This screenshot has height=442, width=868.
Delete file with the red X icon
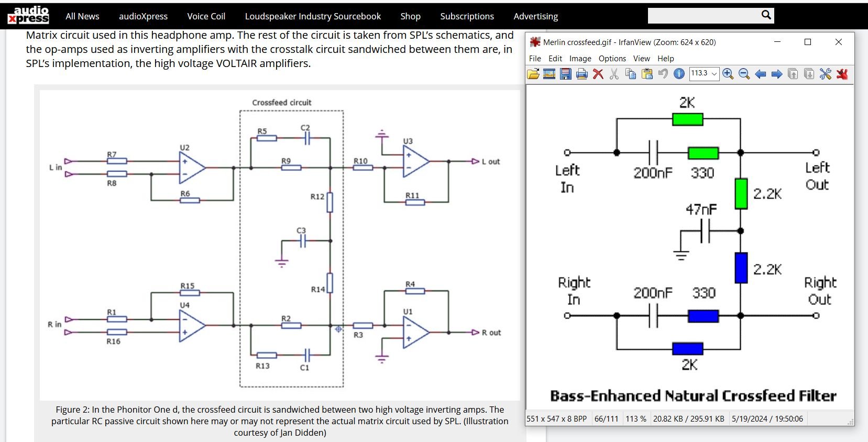pyautogui.click(x=598, y=74)
